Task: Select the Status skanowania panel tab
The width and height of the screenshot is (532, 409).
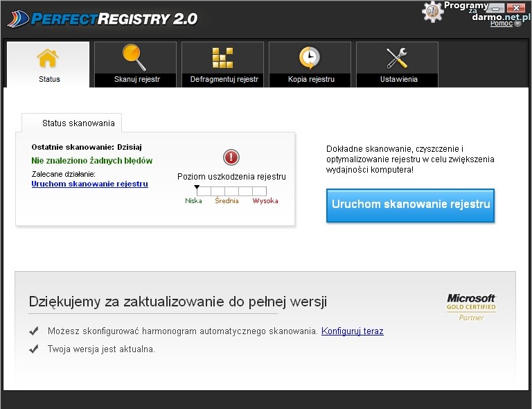Action: [78, 123]
